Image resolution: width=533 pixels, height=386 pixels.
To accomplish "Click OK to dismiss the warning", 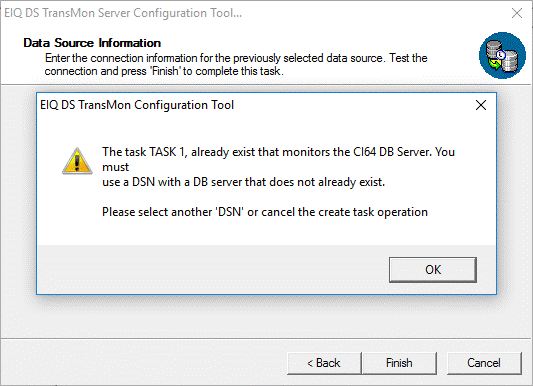I will click(433, 270).
